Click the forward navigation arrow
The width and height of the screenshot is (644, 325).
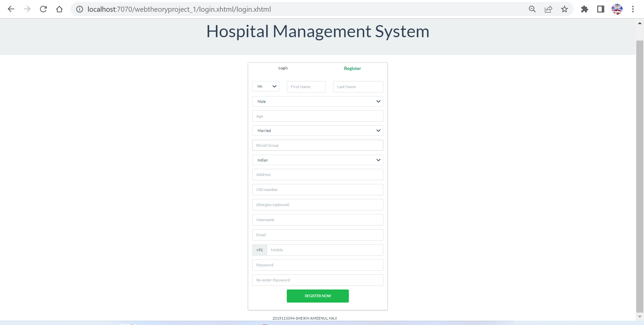pos(27,9)
